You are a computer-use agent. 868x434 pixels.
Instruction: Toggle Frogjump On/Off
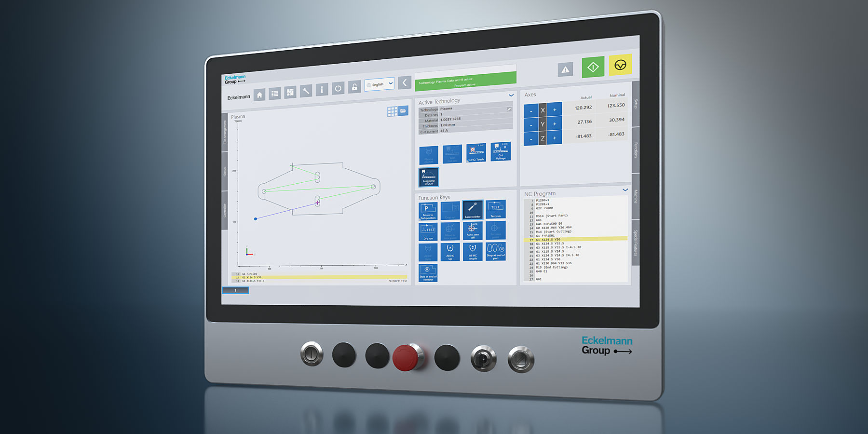(x=428, y=176)
